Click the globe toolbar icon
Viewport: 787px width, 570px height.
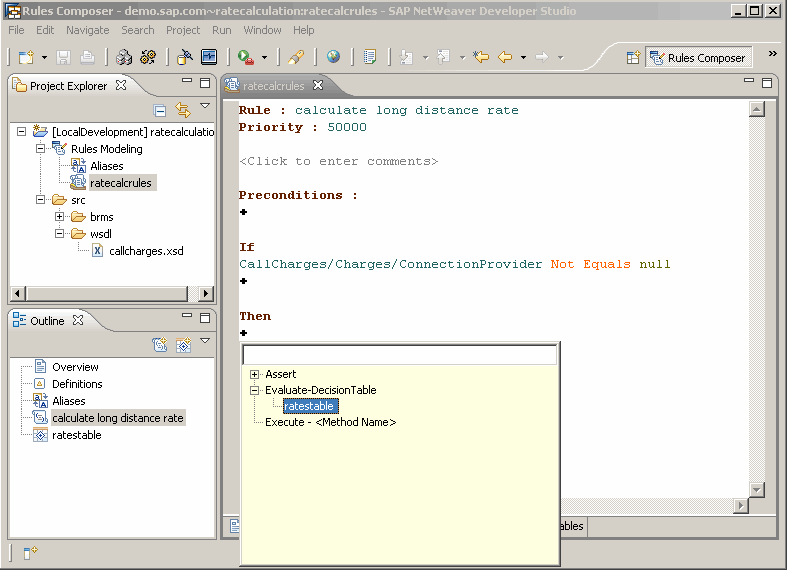333,57
